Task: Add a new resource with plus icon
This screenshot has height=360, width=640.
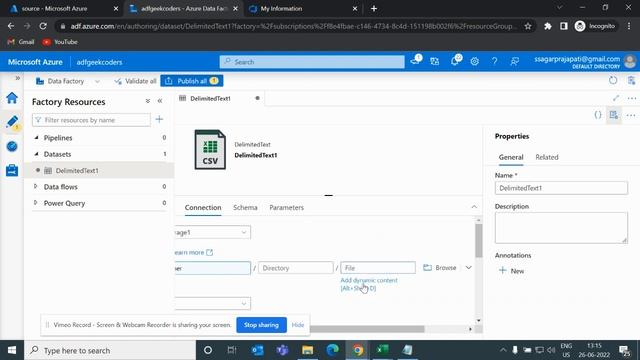Action: [159, 120]
